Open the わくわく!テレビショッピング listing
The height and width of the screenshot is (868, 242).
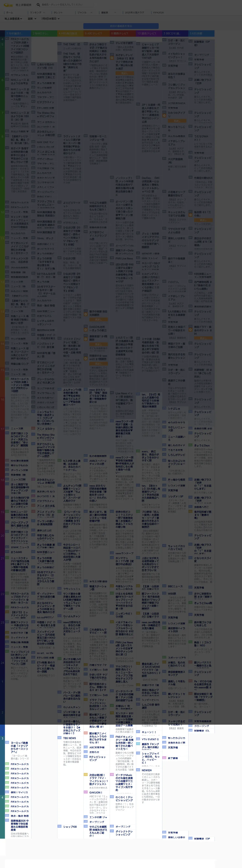pos(124,799)
